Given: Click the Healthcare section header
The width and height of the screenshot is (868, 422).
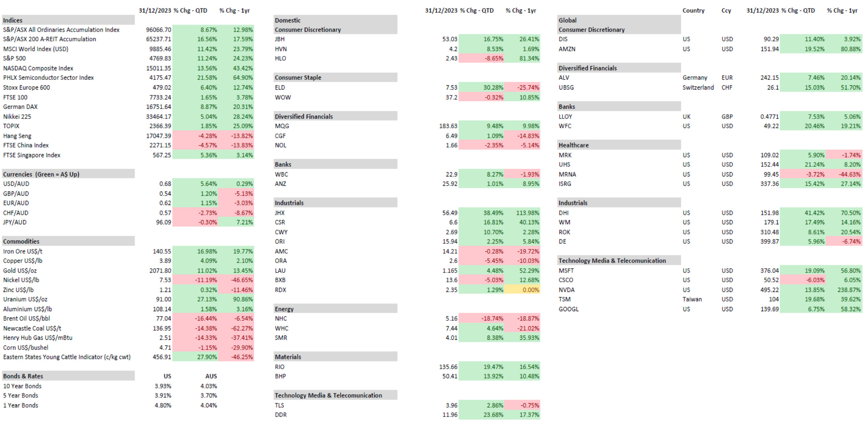Looking at the screenshot, I should click(x=574, y=145).
